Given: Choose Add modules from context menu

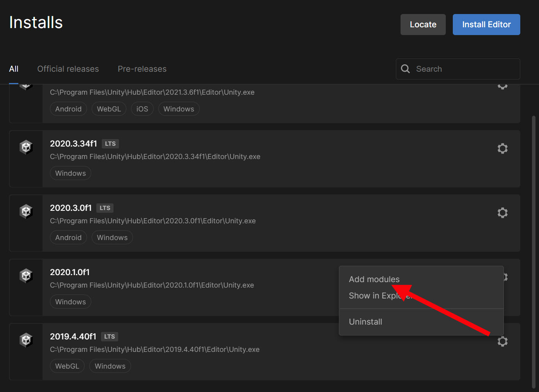Looking at the screenshot, I should coord(374,279).
